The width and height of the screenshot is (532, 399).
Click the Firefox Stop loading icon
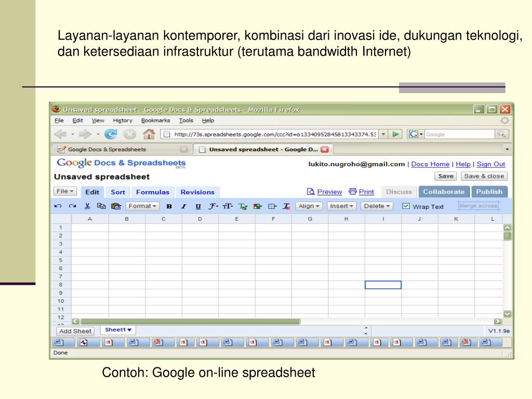tap(129, 135)
